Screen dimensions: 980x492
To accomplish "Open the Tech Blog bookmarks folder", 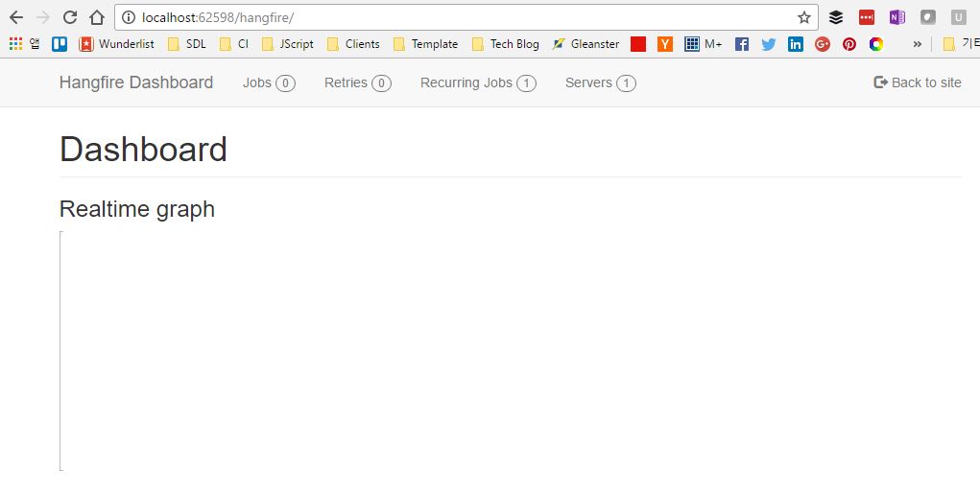I will [506, 44].
